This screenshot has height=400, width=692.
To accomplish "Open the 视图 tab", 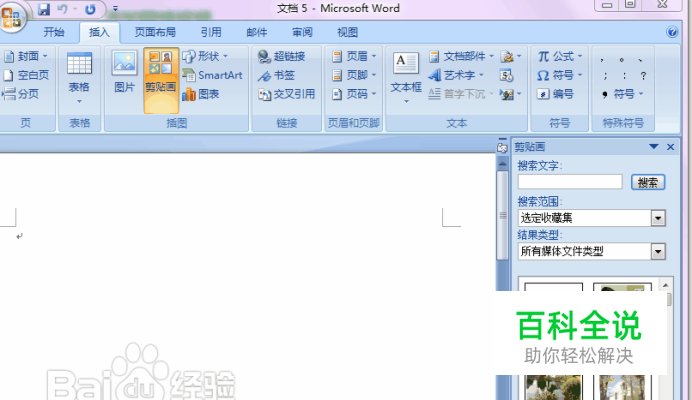I will pos(347,32).
